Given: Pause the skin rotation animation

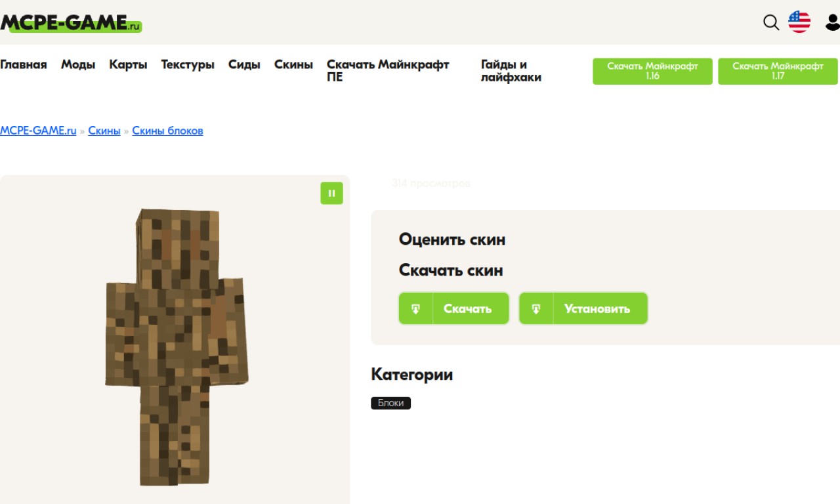Looking at the screenshot, I should [x=331, y=193].
